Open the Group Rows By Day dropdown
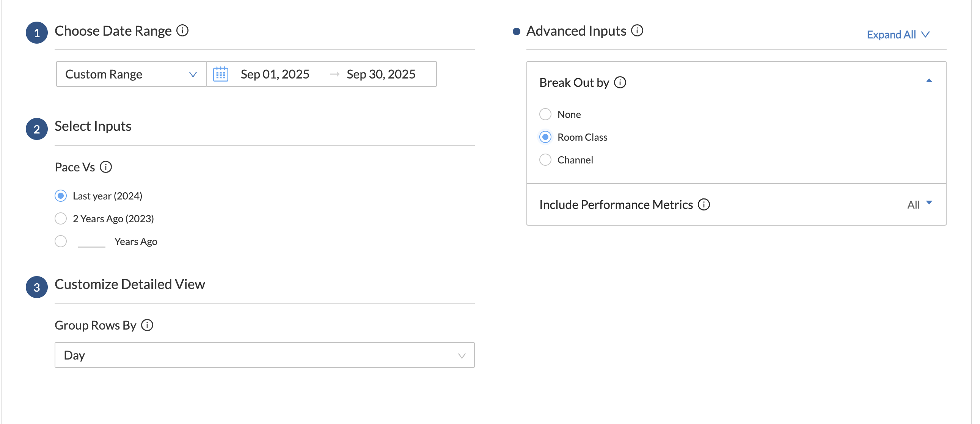980x424 pixels. point(264,355)
